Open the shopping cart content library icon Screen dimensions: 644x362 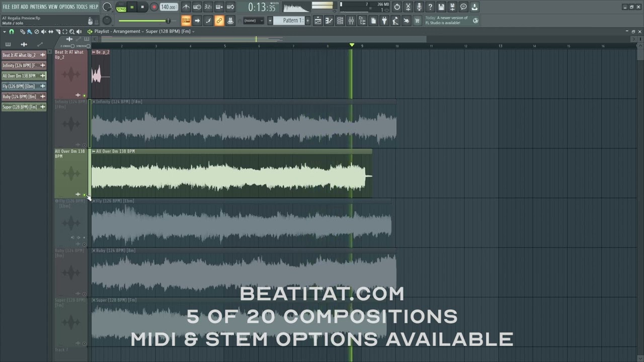(418, 21)
